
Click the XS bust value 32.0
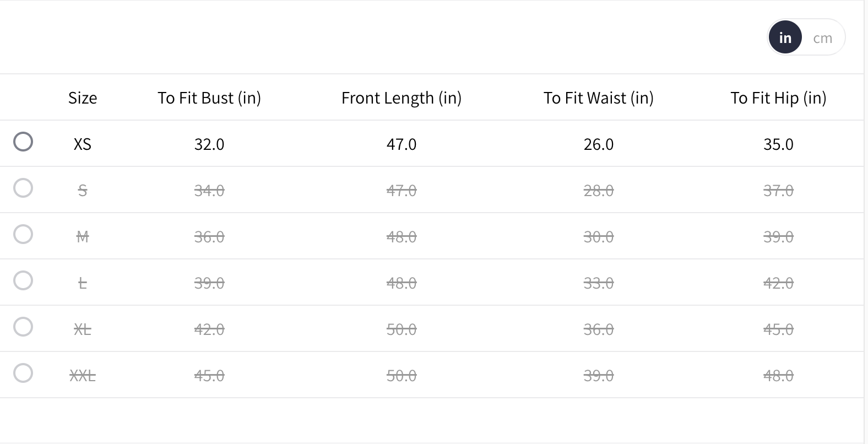tap(209, 144)
